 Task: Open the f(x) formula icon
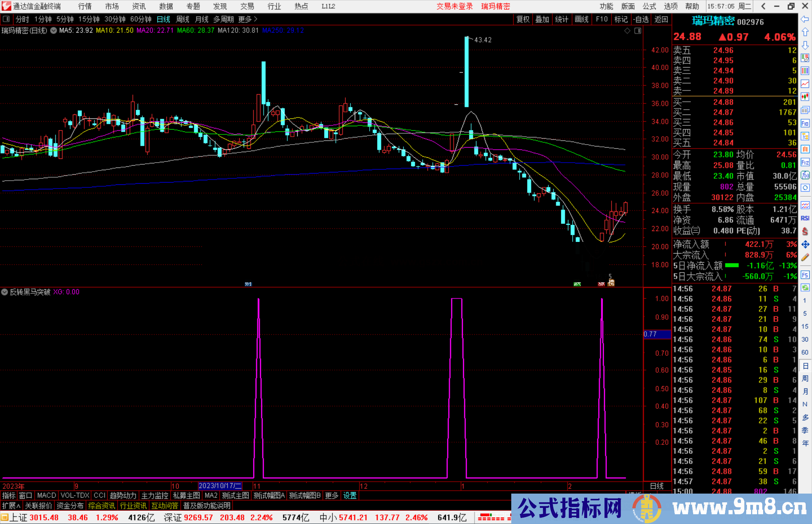click(805, 175)
